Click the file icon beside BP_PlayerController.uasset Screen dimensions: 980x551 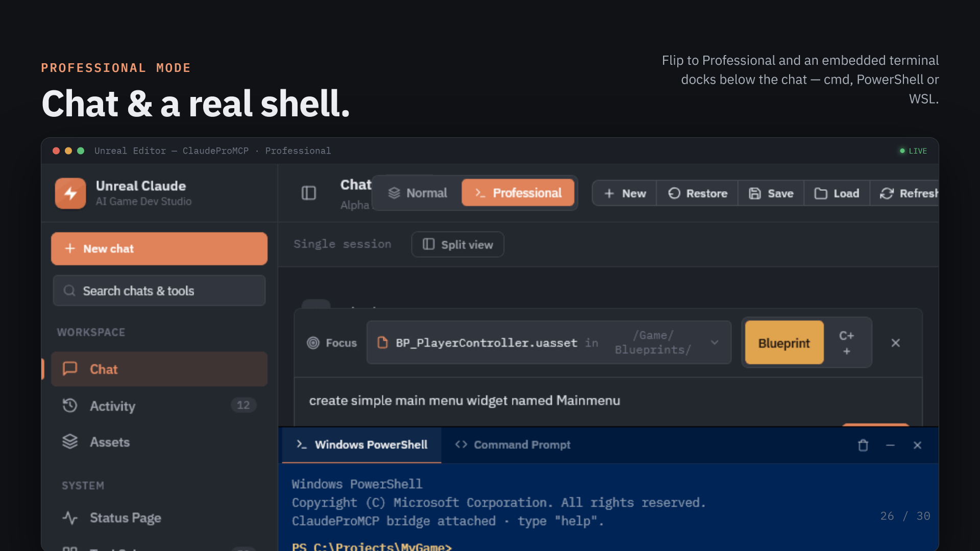tap(382, 342)
